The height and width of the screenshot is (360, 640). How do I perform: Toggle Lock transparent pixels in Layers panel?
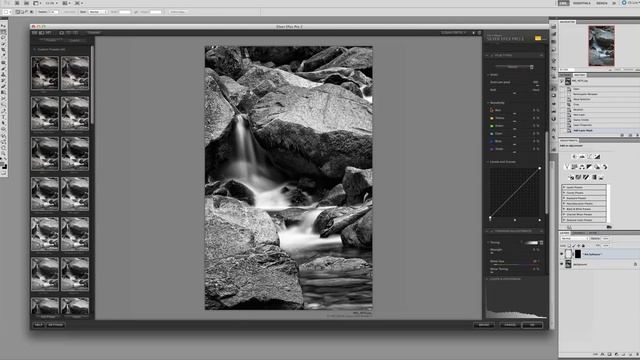tap(569, 246)
